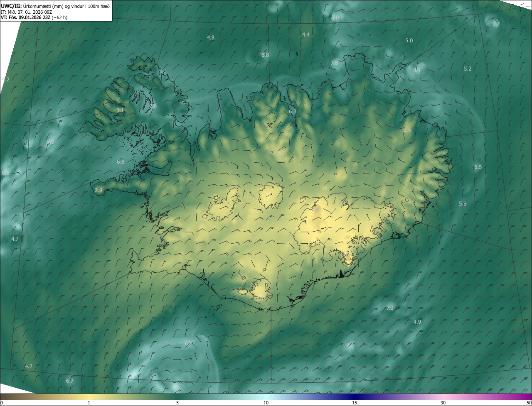Click the 8.2 value label
The width and height of the screenshot is (532, 406).
[x=350, y=345]
